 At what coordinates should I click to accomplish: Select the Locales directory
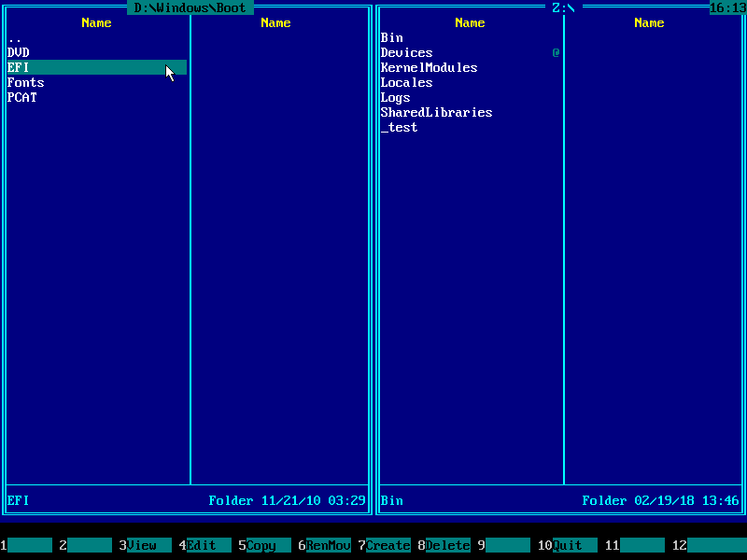pos(406,82)
